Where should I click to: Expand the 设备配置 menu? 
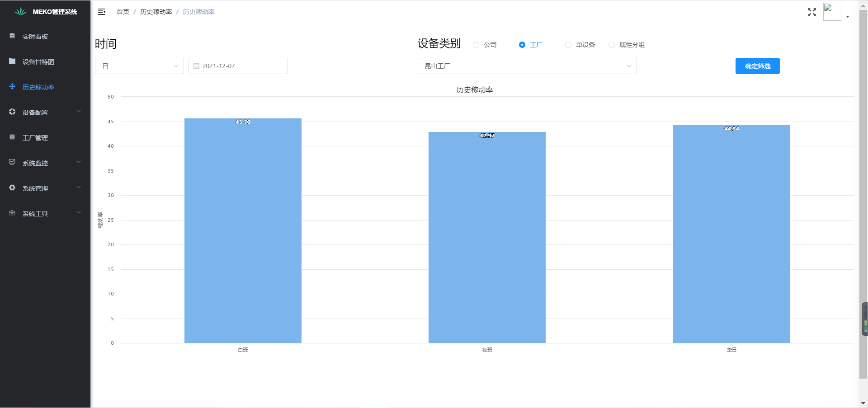(x=45, y=112)
